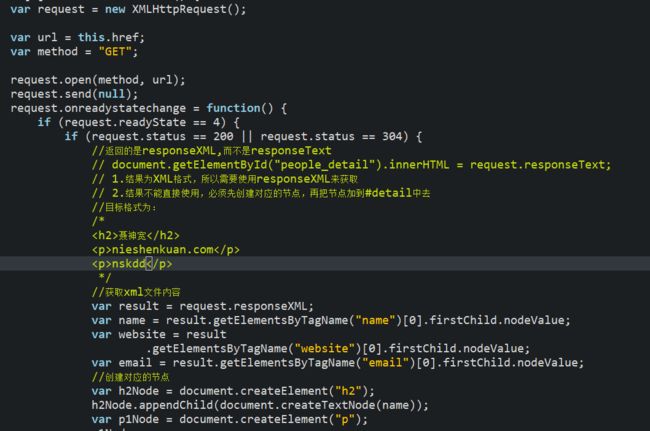Click the line 'request.open(method, url);'
650x431 pixels.
pos(98,80)
